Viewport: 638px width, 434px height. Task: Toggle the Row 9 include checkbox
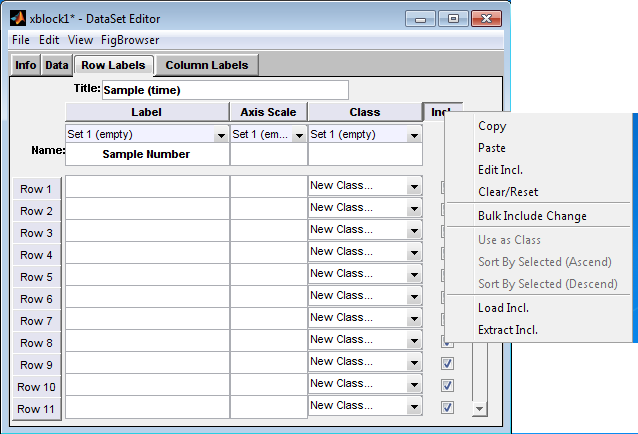point(447,364)
